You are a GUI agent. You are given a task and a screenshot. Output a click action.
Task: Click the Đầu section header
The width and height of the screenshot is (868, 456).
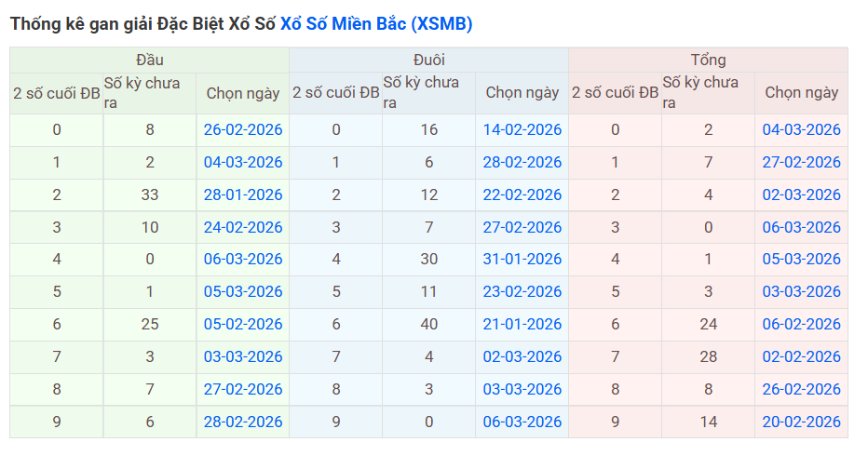pos(149,60)
